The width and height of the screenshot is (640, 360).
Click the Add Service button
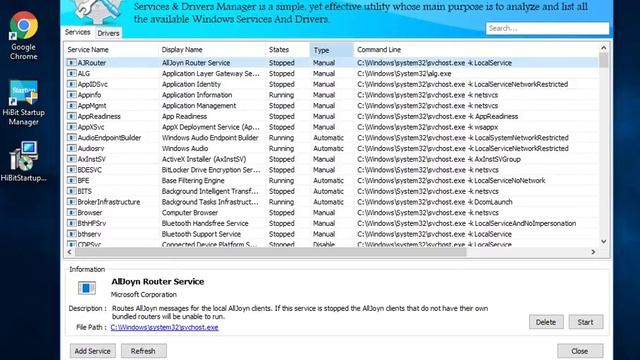point(93,351)
